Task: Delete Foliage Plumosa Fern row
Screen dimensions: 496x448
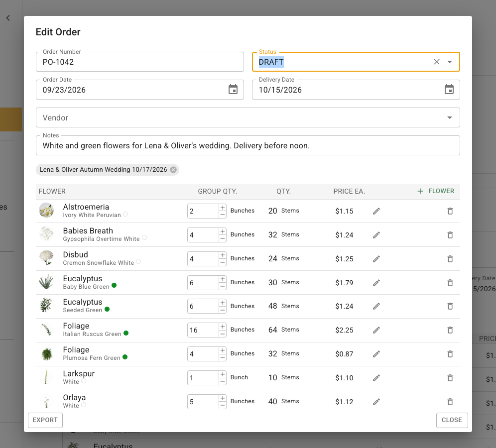Action: click(x=450, y=354)
